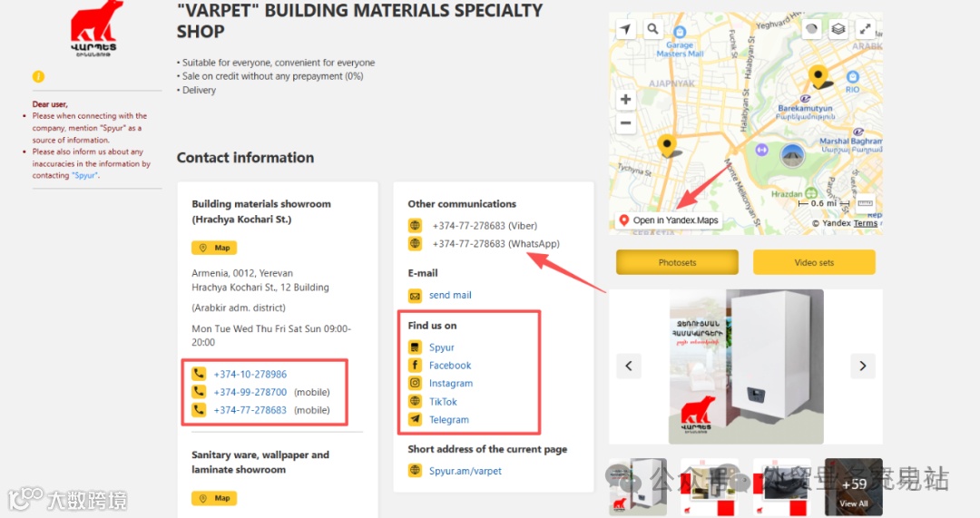Open the map layers icon

(838, 29)
